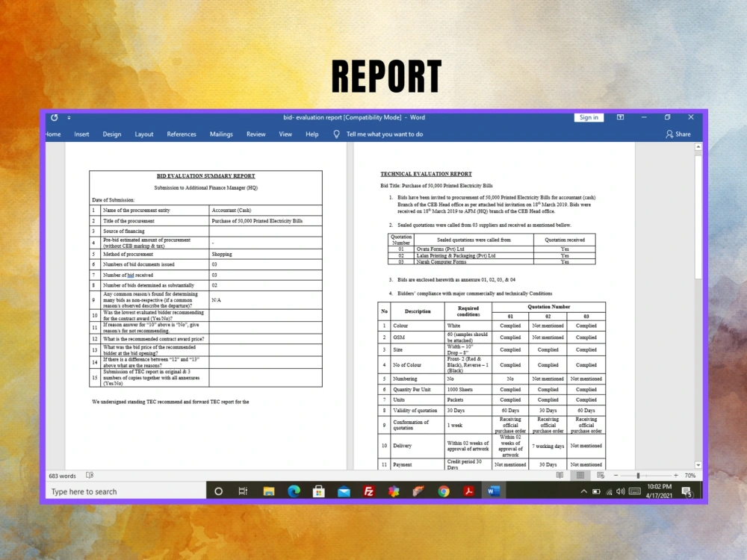Click 'Source of financing' table cell
This screenshot has height=560, width=747.
pos(155,231)
